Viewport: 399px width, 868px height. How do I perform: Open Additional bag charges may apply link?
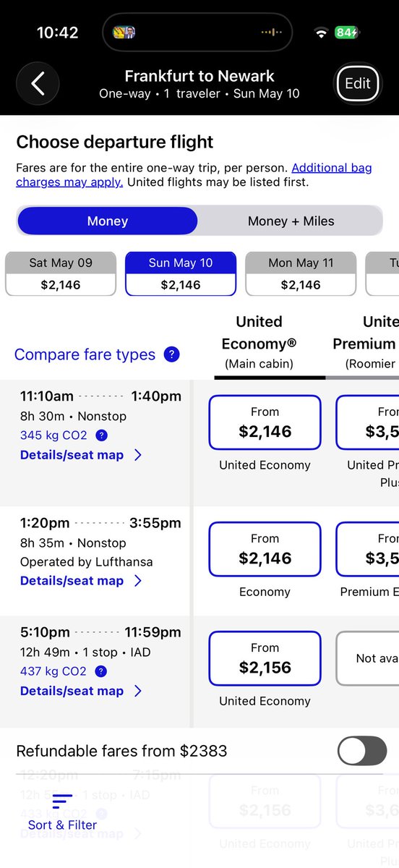[194, 174]
